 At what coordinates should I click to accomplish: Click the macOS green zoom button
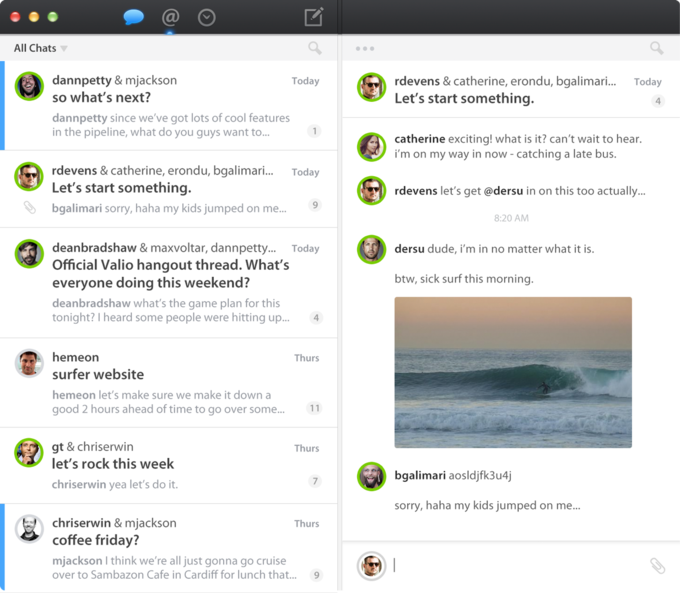[x=53, y=17]
